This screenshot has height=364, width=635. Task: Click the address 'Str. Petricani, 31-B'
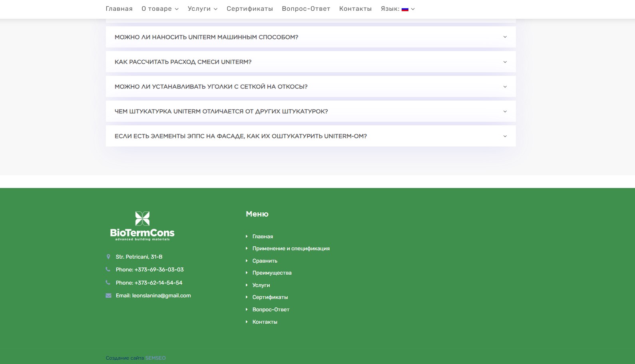[139, 257]
